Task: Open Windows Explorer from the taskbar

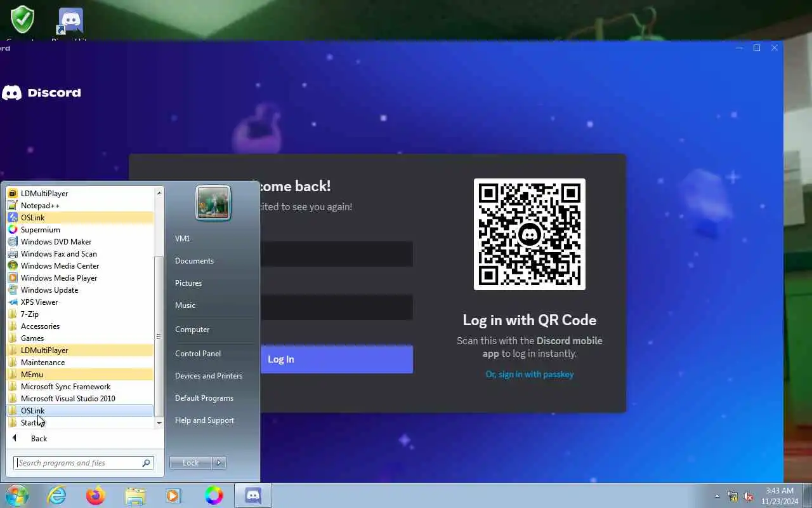Action: click(x=135, y=495)
